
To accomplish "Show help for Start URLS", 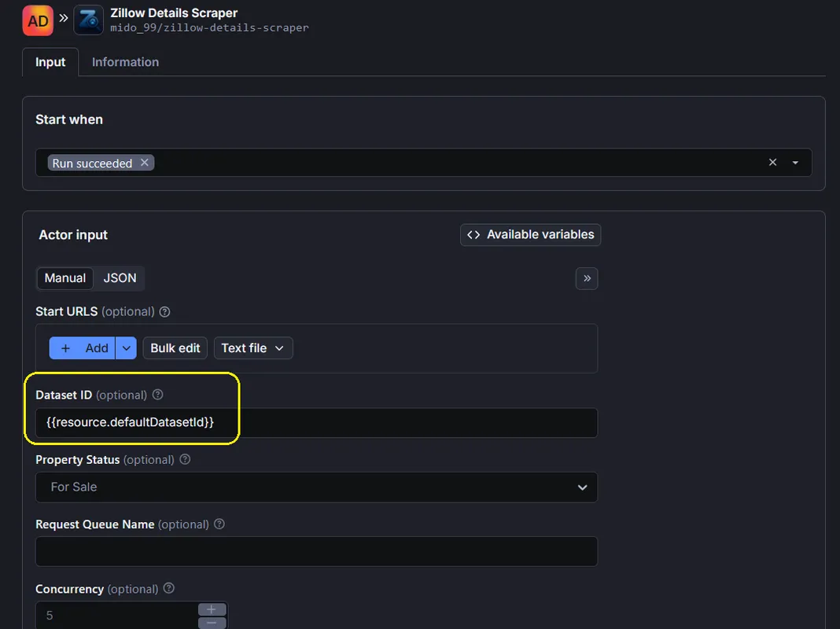I will [x=165, y=311].
